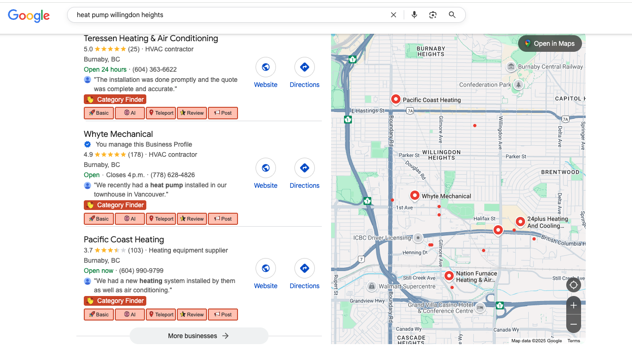Click AI button under Whyte Mechanical
The height and width of the screenshot is (364, 632).
[x=130, y=219]
